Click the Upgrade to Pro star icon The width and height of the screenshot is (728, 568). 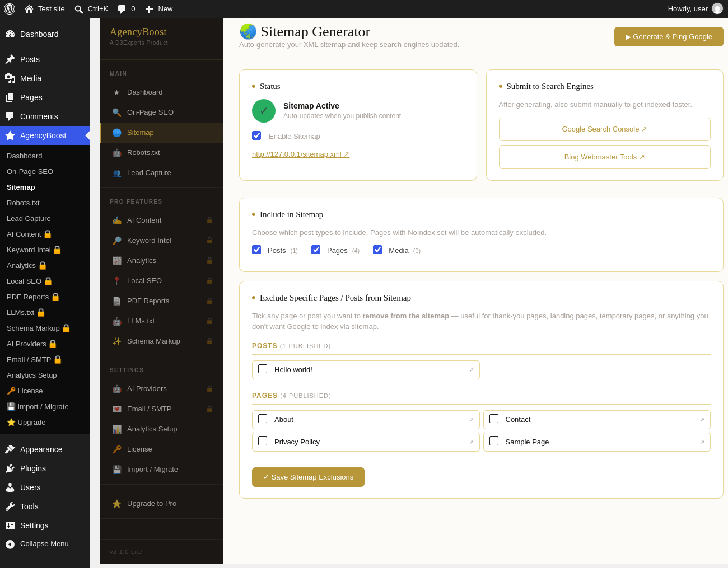[x=116, y=504]
